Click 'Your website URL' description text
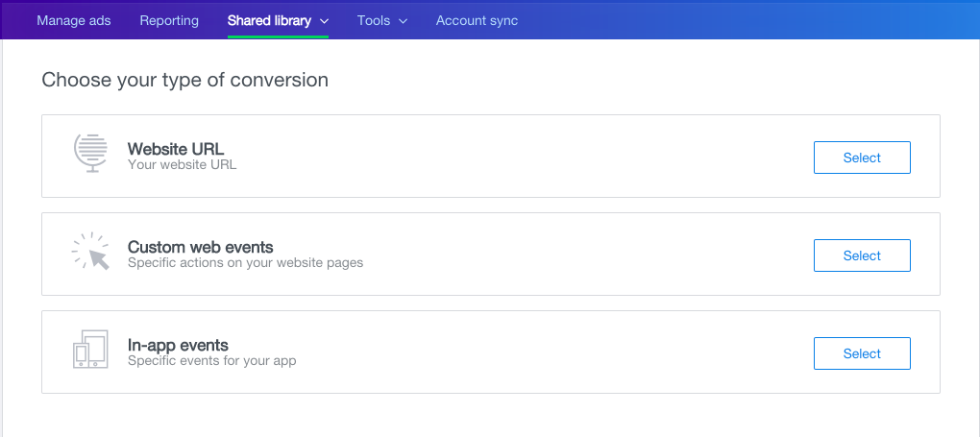 point(183,165)
